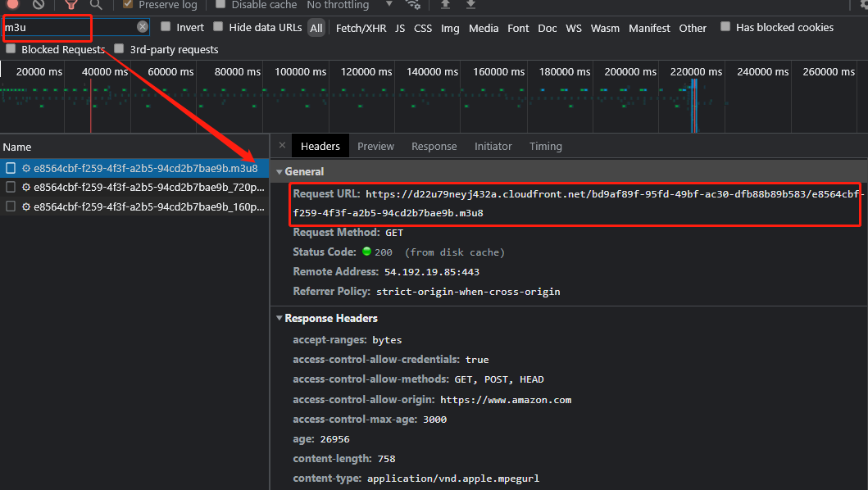Select the All filter type
The height and width of the screenshot is (490, 868).
click(x=316, y=28)
